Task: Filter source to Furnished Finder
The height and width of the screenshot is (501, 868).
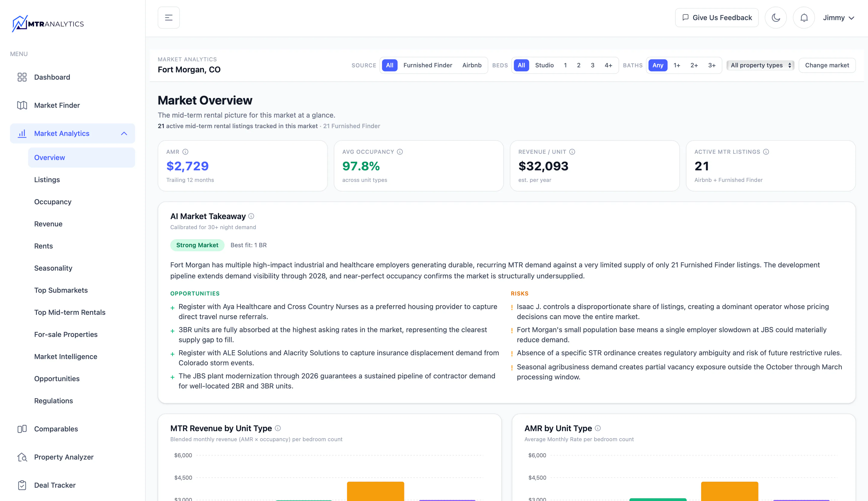Action: (x=427, y=65)
